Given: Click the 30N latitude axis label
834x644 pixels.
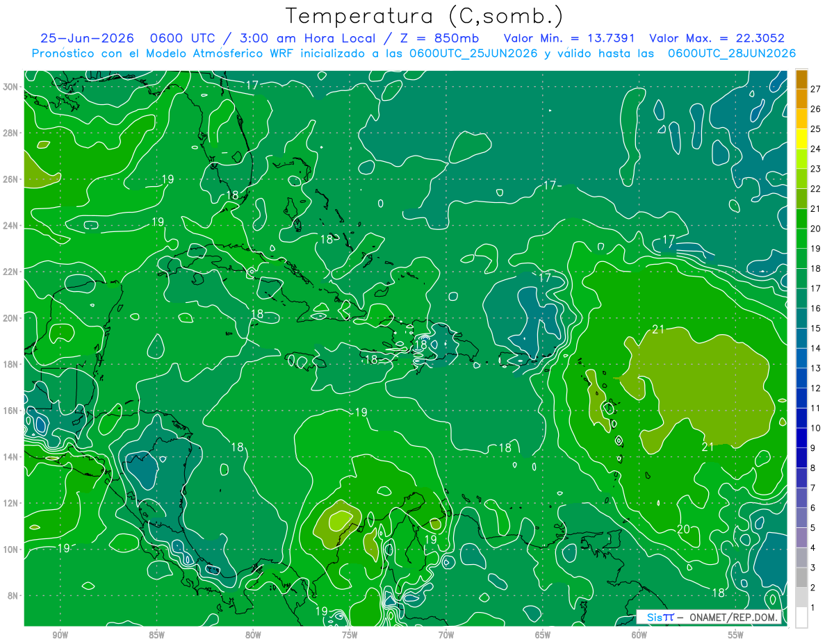Looking at the screenshot, I should point(10,87).
